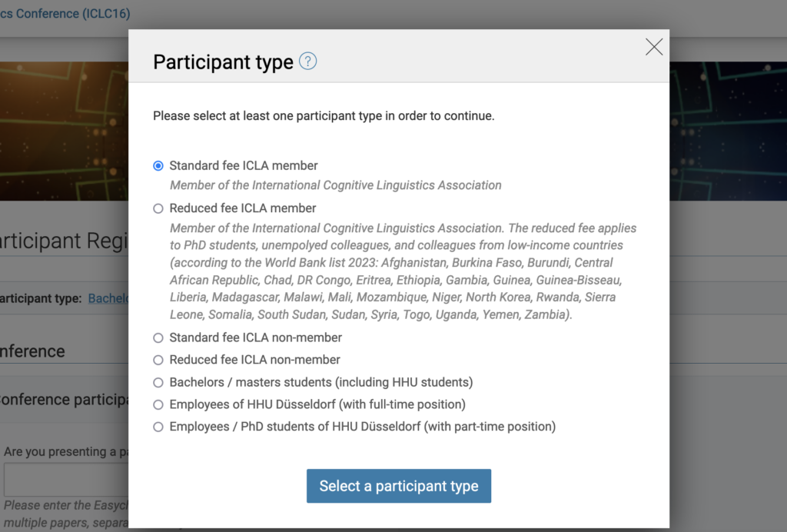Select Standard fee ICLA member radio
The image size is (787, 532).
(158, 165)
